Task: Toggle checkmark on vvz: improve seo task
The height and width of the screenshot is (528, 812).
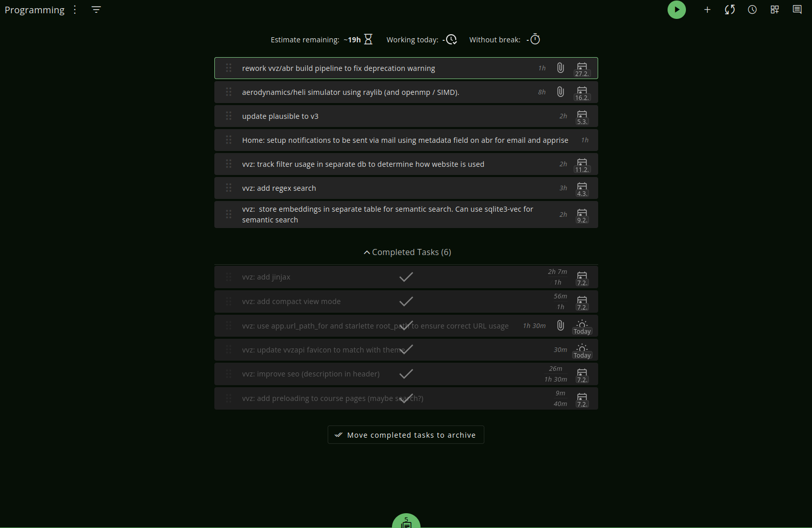Action: [406, 374]
